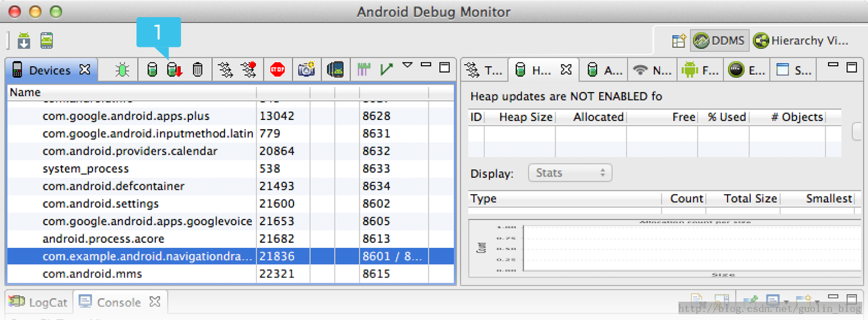Click Dump HPROF file icon
This screenshot has height=320, width=868.
(x=174, y=70)
